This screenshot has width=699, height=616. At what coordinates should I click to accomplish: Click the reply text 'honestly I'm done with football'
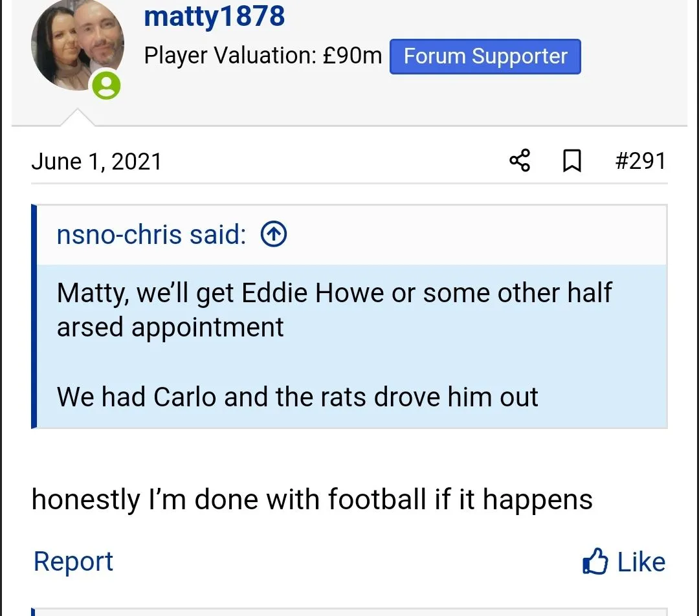coord(312,500)
